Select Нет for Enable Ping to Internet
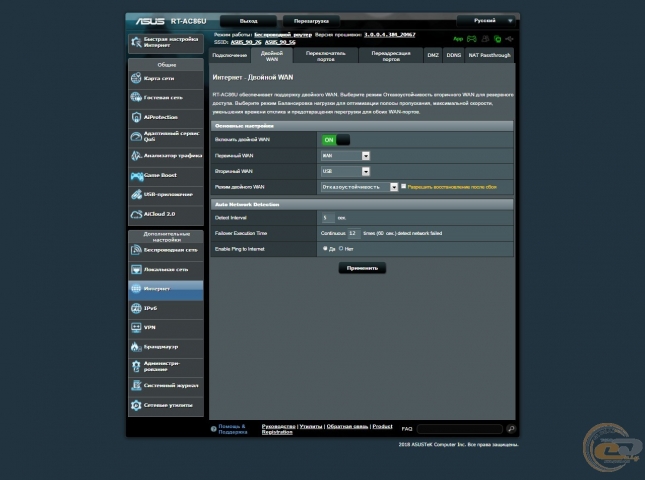Viewport: 645px width, 480px height. point(341,248)
